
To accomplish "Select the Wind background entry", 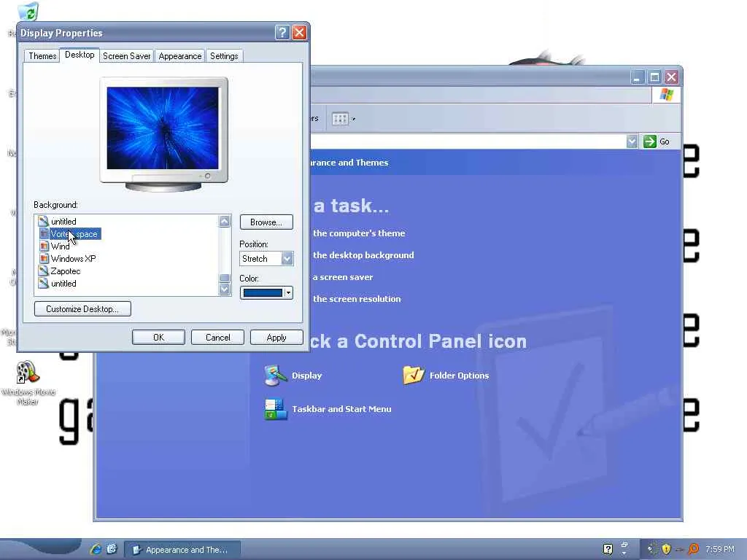I will tap(60, 246).
